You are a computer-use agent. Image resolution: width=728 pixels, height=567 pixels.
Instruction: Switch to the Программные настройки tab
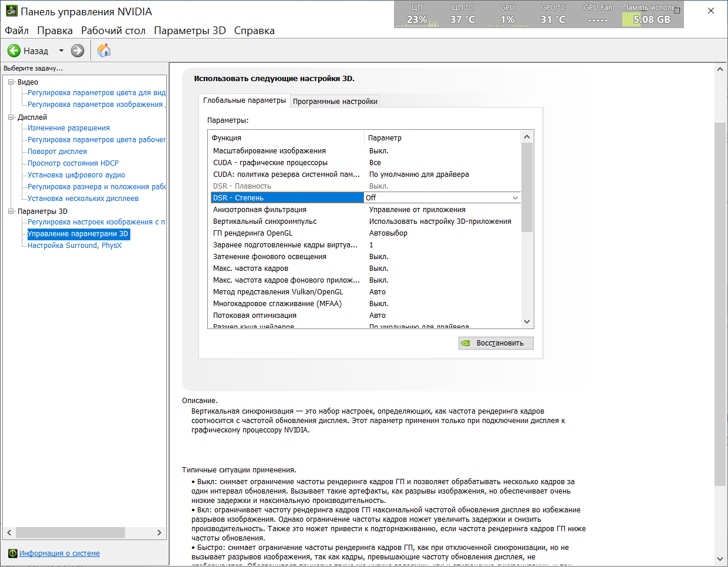335,101
